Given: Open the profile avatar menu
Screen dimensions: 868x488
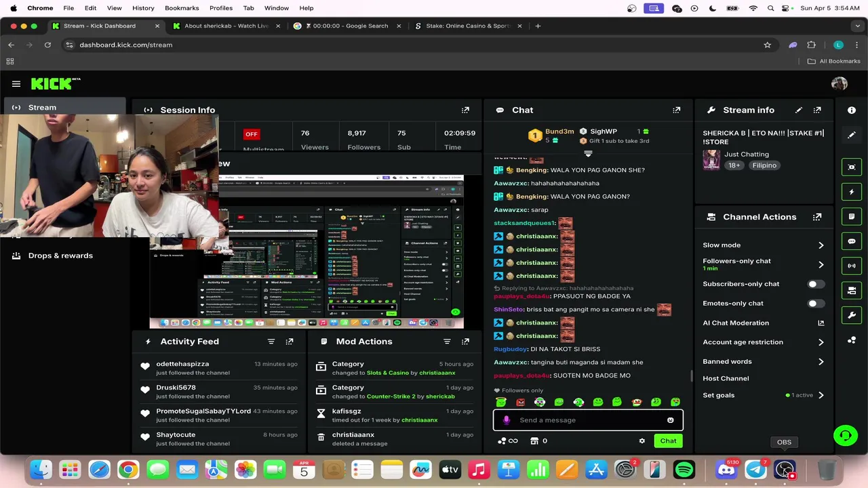Looking at the screenshot, I should pyautogui.click(x=840, y=84).
